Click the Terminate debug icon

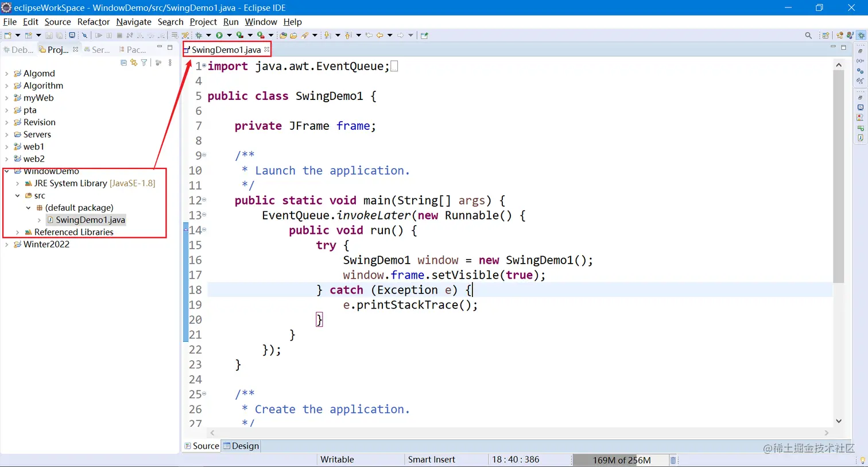pyautogui.click(x=119, y=35)
